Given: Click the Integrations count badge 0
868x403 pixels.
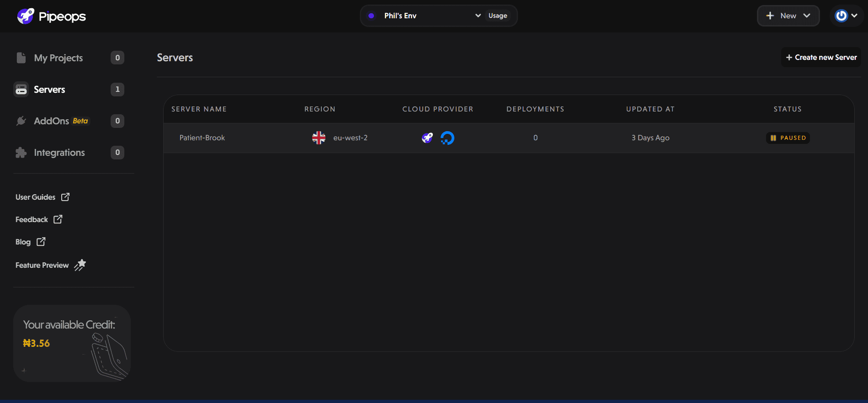Looking at the screenshot, I should [117, 152].
